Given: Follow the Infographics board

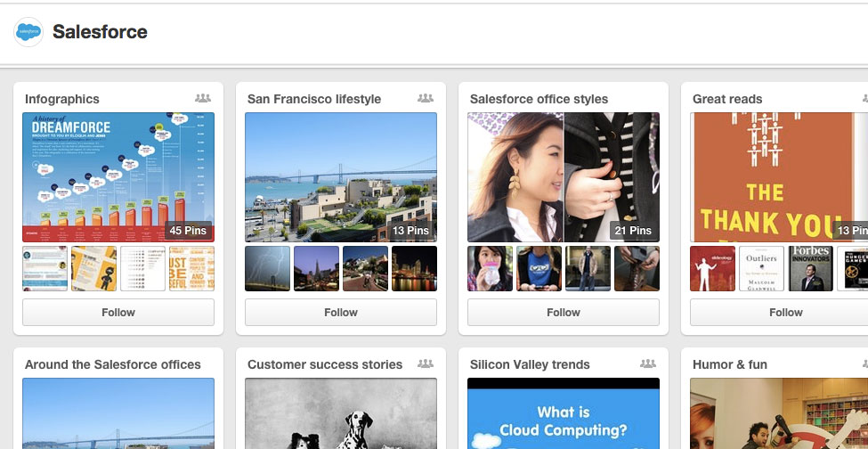Looking at the screenshot, I should point(118,313).
